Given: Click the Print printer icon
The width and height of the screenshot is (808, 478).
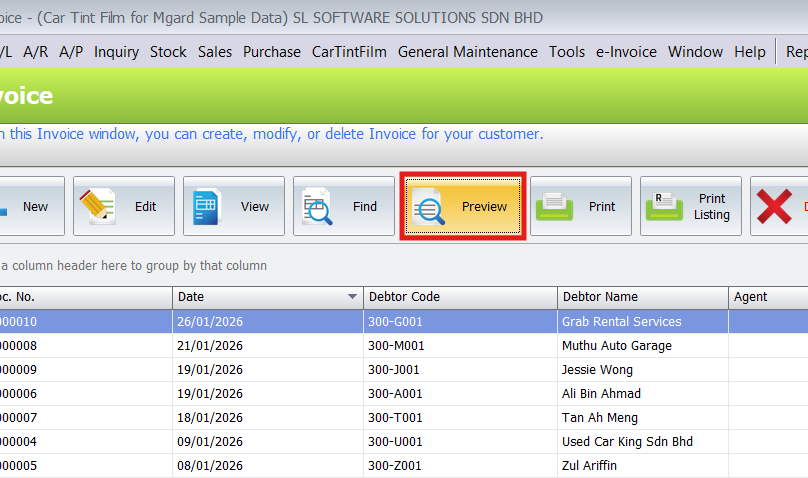Looking at the screenshot, I should 554,207.
